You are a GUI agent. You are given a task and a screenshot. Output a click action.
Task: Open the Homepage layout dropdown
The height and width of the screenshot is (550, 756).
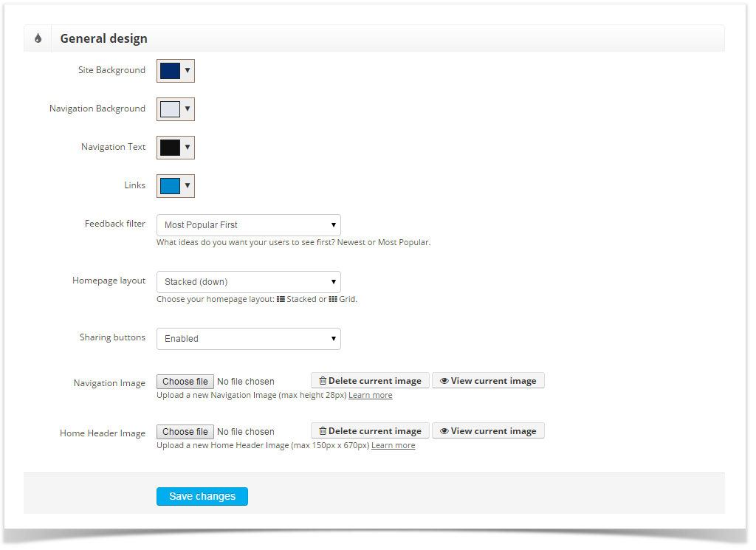[249, 282]
